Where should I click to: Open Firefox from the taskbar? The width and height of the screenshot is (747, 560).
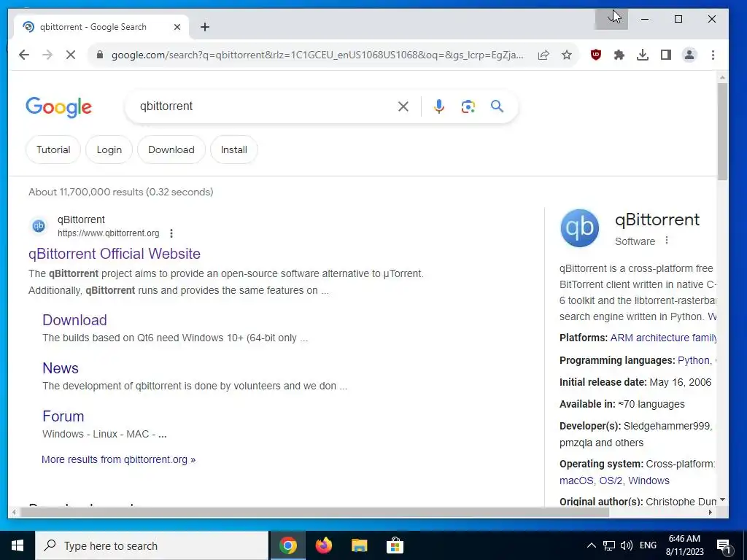[323, 545]
